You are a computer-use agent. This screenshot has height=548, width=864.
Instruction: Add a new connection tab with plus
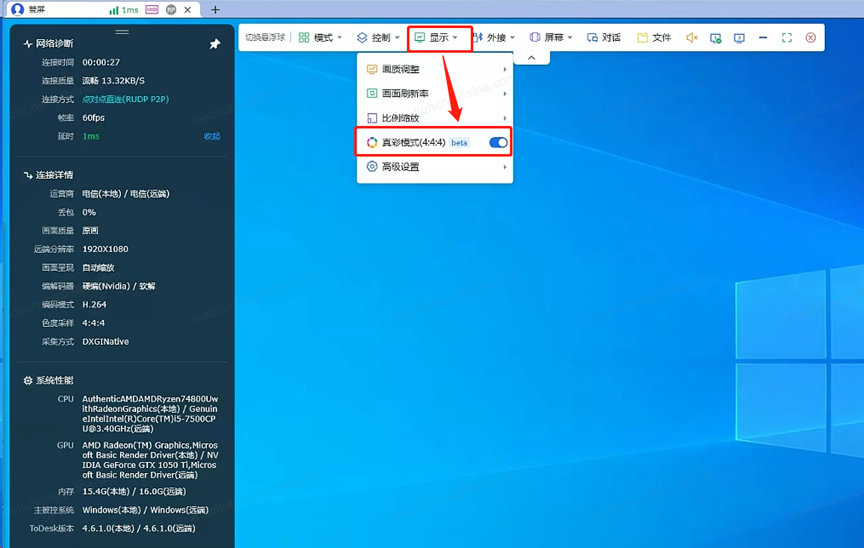[x=215, y=10]
